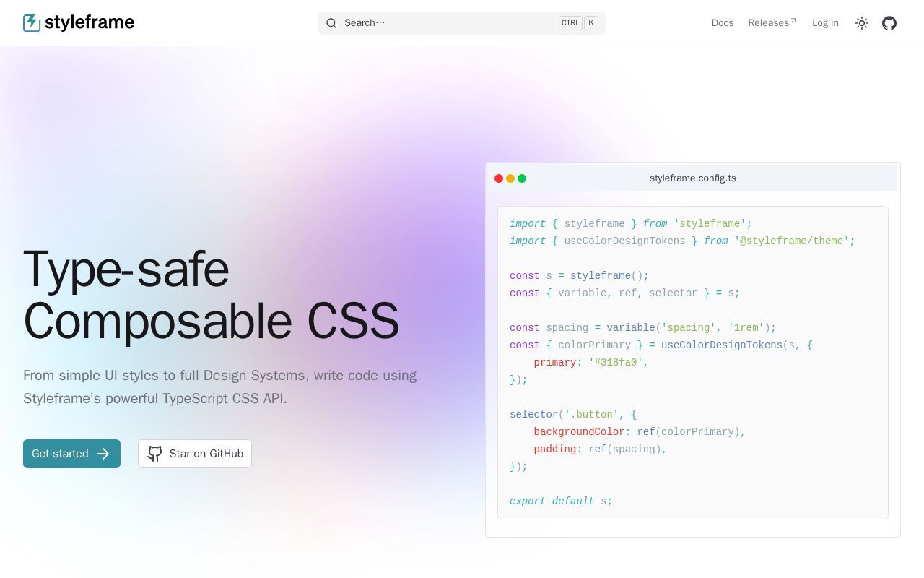Screen dimensions: 924x578
Task: Click the '@styleframe/theme' string in code
Action: (792, 241)
